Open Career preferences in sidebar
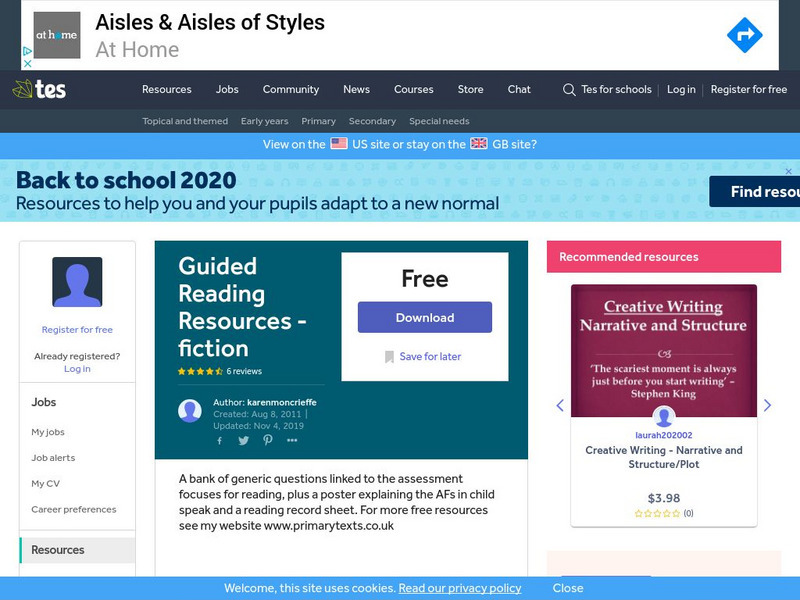Screen dimensions: 800x600 click(x=73, y=509)
